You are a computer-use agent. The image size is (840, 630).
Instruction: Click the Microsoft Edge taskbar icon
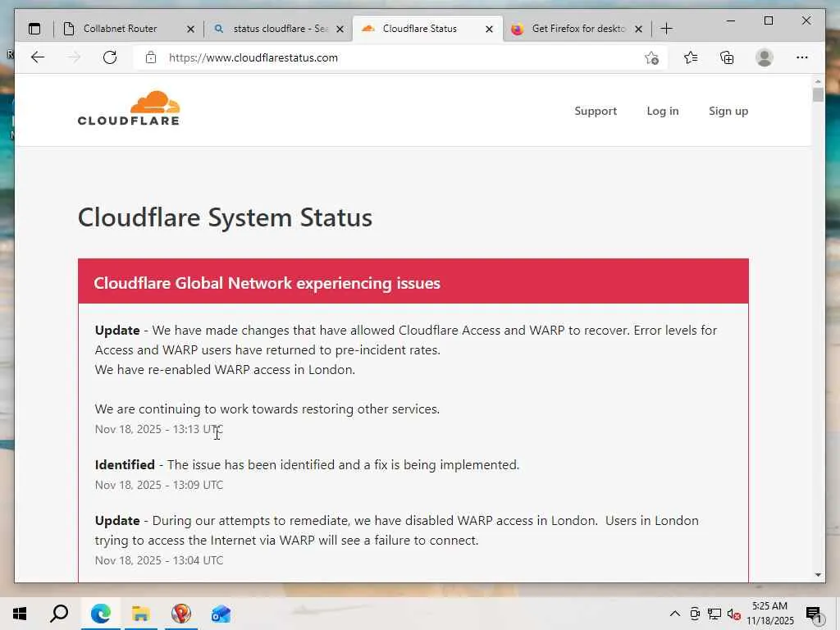pyautogui.click(x=101, y=614)
